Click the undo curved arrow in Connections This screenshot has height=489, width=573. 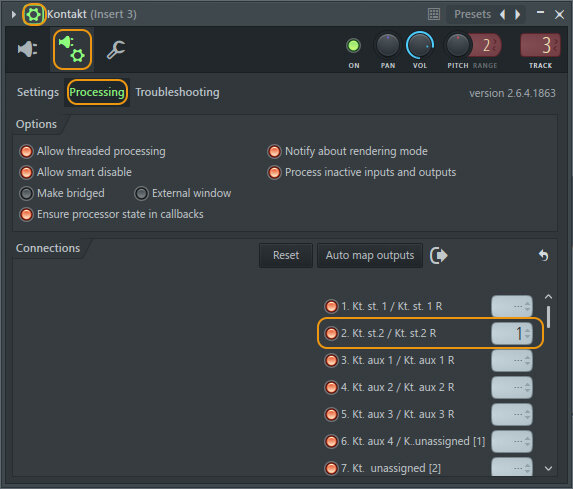click(x=543, y=255)
